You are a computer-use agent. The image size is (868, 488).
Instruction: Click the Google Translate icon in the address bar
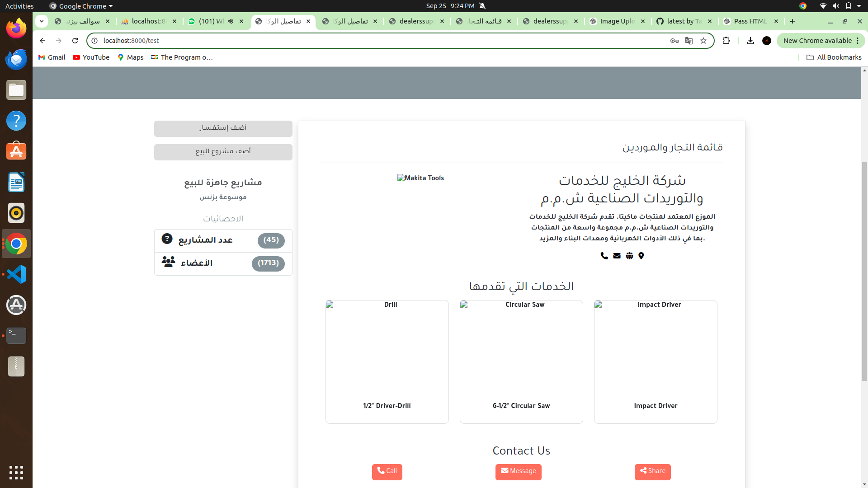coord(689,41)
